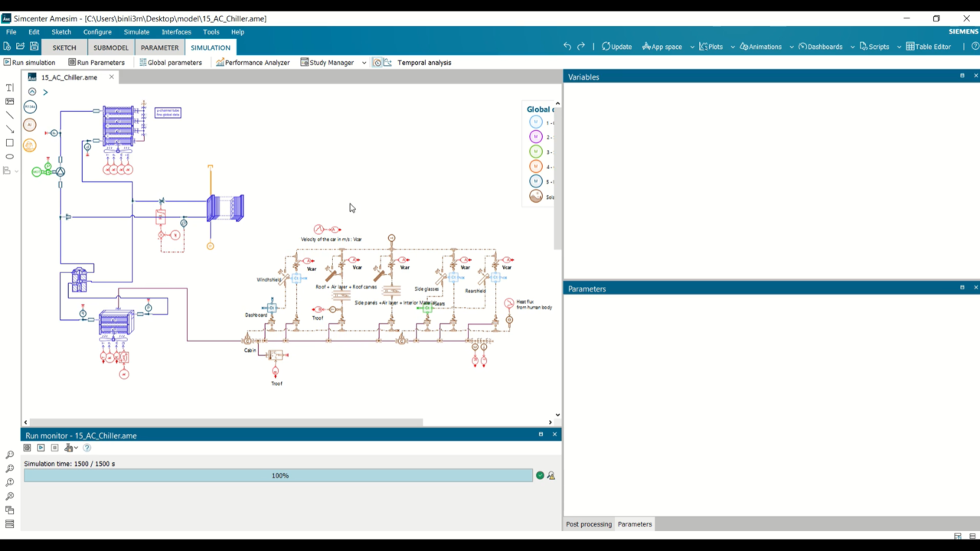The image size is (980, 551).
Task: Open the Simulate menu
Action: click(x=136, y=32)
